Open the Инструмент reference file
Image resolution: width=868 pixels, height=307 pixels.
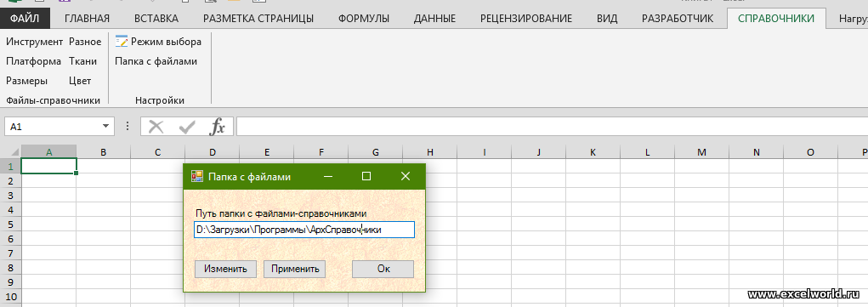pyautogui.click(x=34, y=42)
